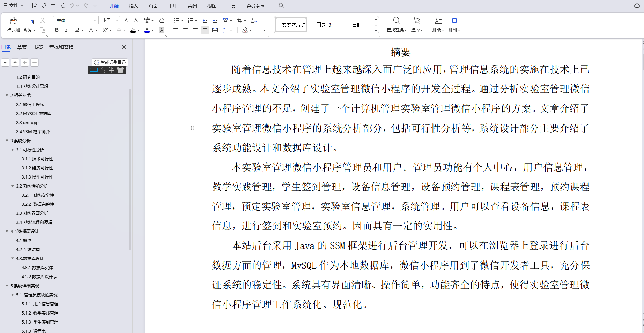Image resolution: width=644 pixels, height=333 pixels.
Task: Collapse the 2 相关技术 outline node
Action: (7, 95)
